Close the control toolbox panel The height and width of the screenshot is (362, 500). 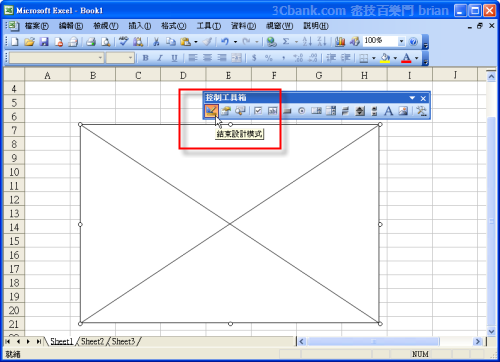click(x=423, y=98)
